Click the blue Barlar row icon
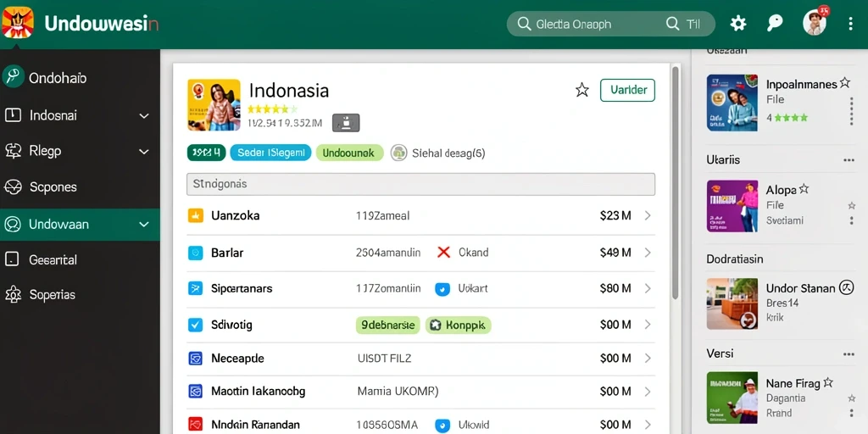 coord(196,253)
